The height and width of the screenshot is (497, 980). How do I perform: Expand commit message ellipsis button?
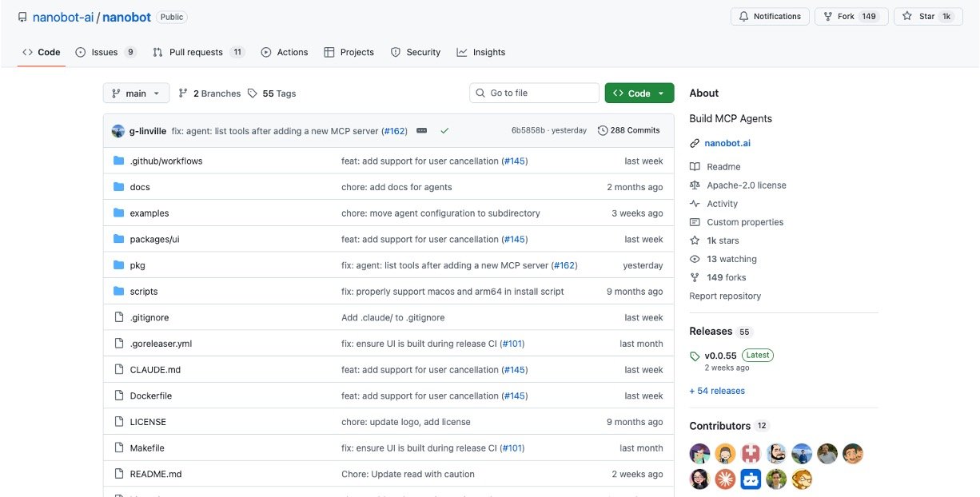[x=422, y=130]
